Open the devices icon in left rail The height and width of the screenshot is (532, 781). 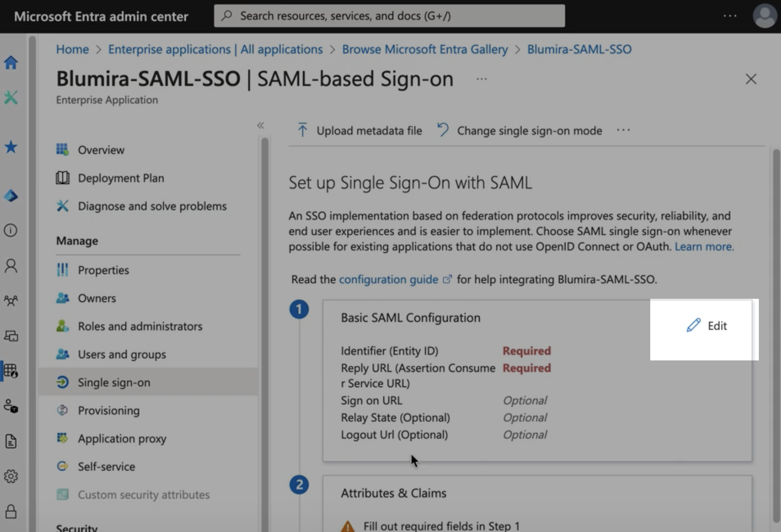pyautogui.click(x=11, y=336)
